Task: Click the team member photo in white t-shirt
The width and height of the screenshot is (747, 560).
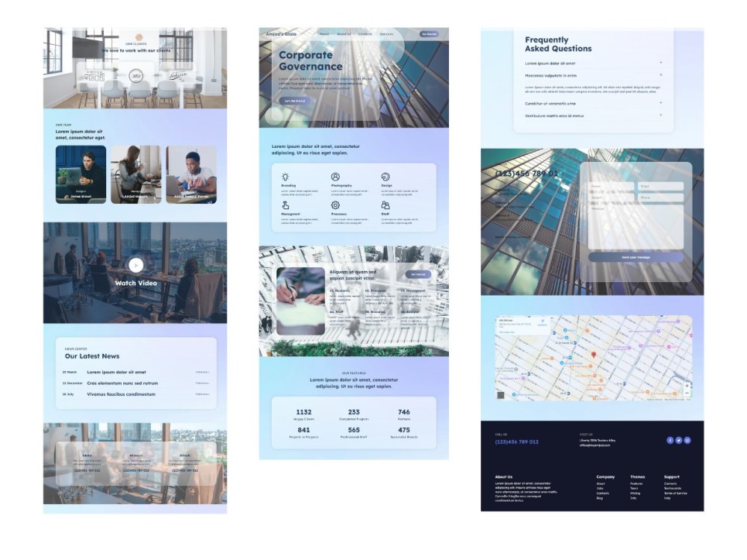Action: [x=191, y=174]
